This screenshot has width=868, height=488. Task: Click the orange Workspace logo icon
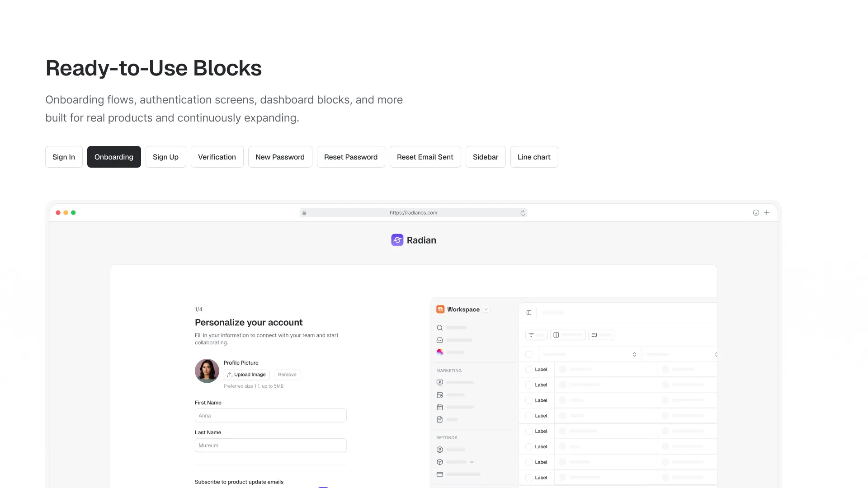point(440,309)
